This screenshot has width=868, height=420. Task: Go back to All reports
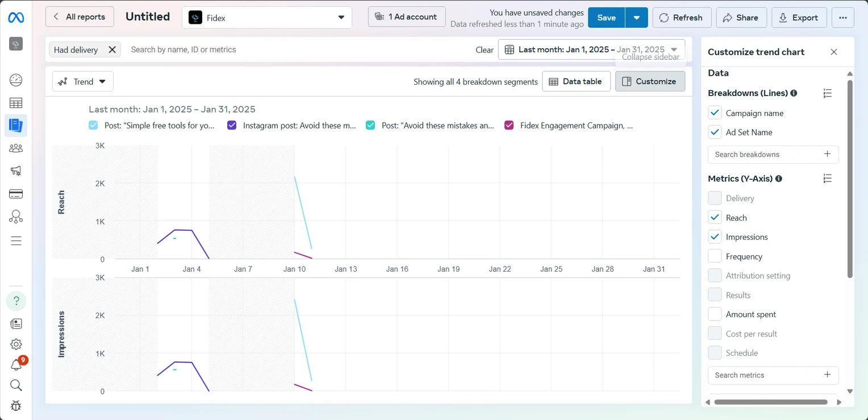coord(80,17)
